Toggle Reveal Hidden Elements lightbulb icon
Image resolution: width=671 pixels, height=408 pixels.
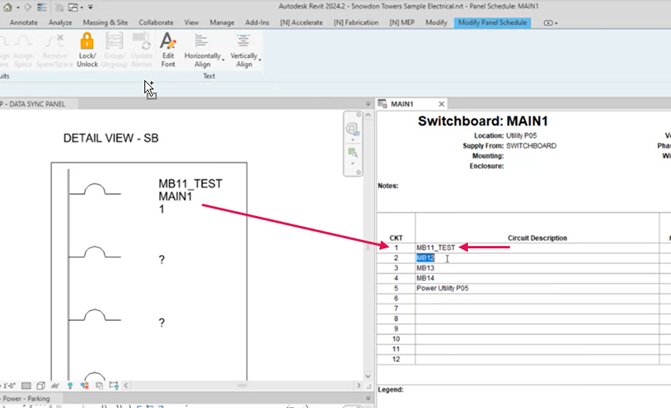[70, 386]
